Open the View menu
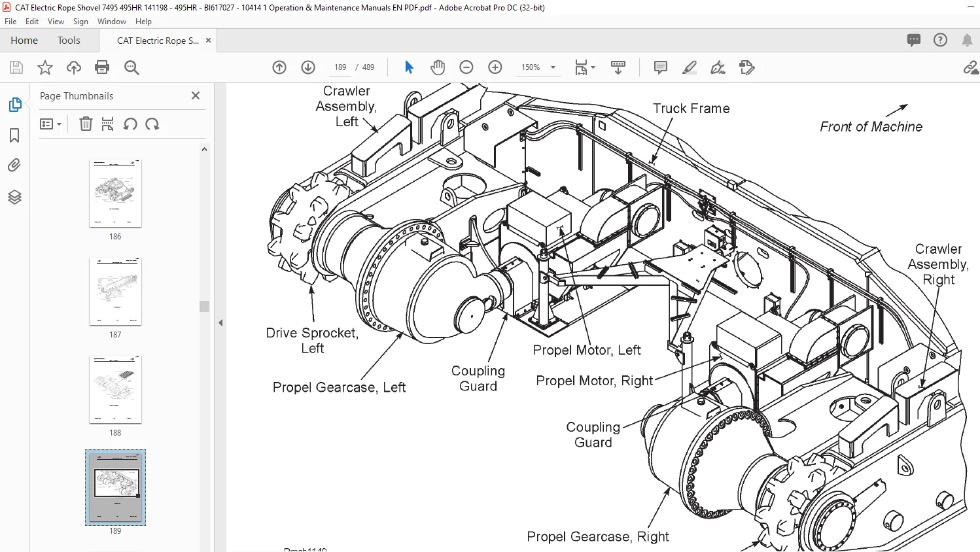The height and width of the screenshot is (552, 980). (56, 22)
